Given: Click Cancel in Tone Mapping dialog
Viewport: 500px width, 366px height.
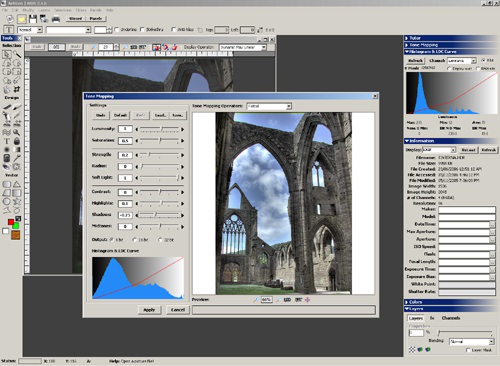Looking at the screenshot, I should (178, 310).
